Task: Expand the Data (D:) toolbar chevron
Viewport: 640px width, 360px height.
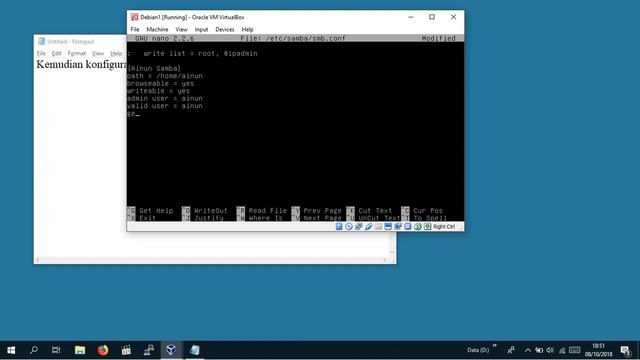Action: (495, 346)
